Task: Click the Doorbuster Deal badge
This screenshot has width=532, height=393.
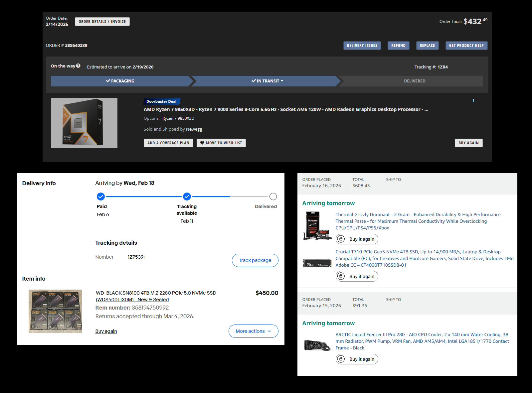Action: 162,101
